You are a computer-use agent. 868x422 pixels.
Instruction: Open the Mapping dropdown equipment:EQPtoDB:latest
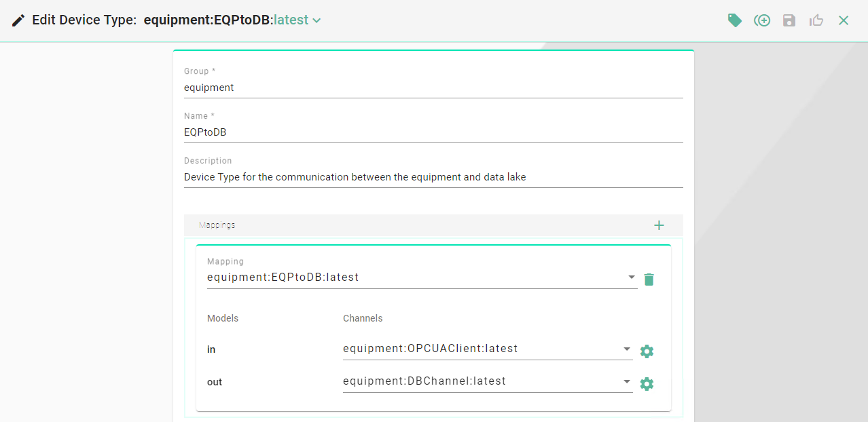[421, 277]
